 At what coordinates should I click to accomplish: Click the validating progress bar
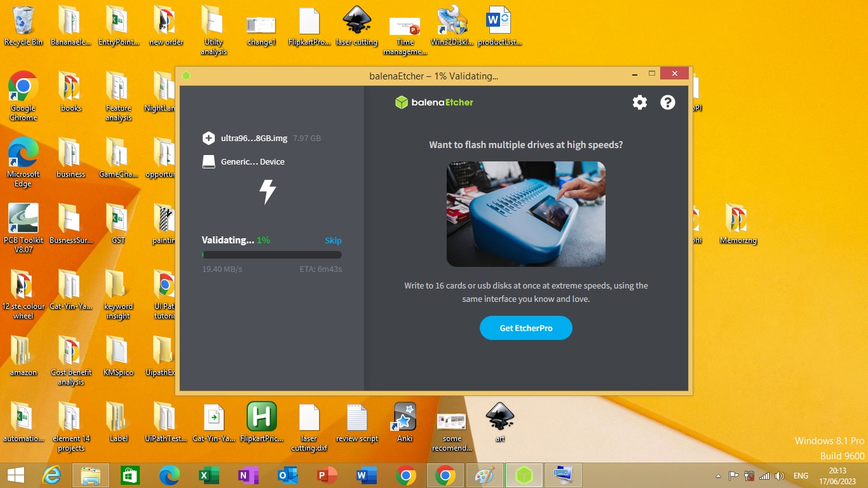coord(272,255)
